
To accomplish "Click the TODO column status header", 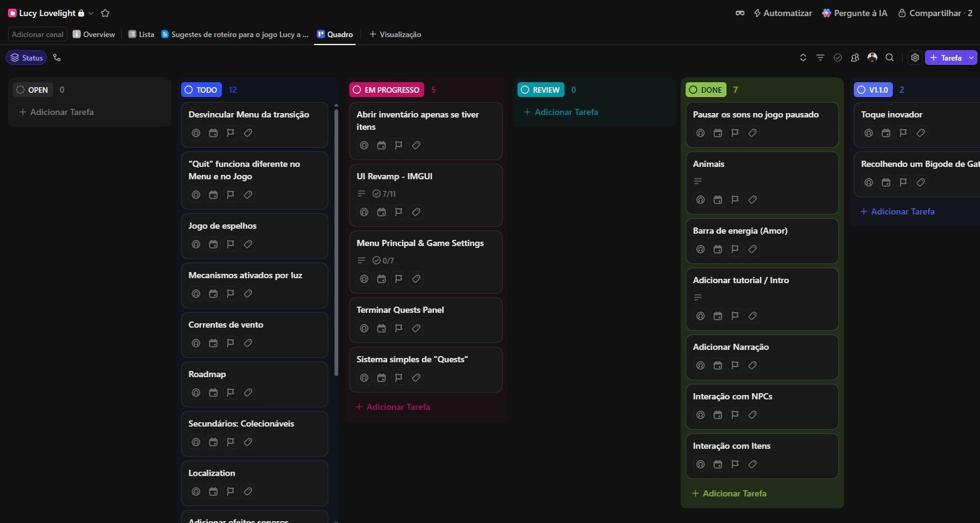I will click(201, 90).
